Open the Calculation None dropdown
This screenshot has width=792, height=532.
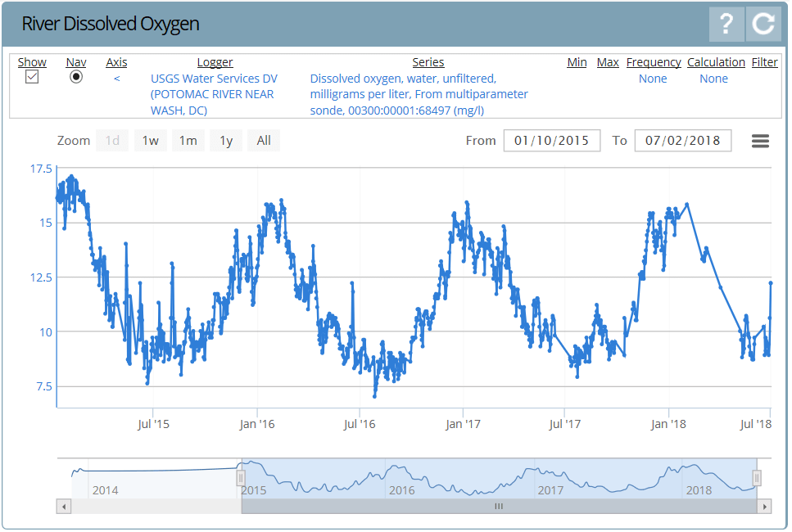[x=713, y=79]
